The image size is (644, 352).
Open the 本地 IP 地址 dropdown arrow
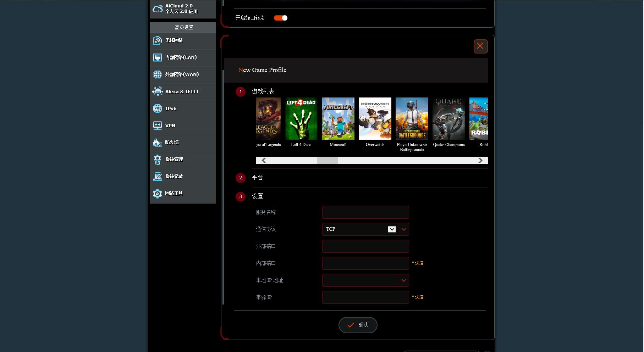[x=404, y=280]
